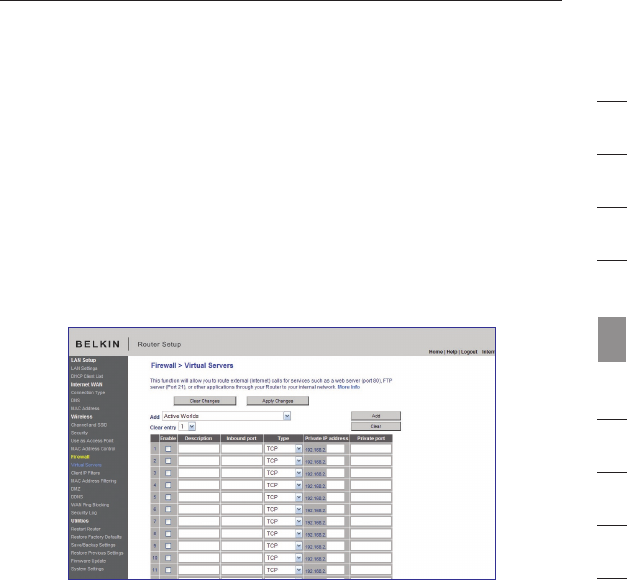Screen dimensions: 627x580
Task: Open Channel and SSID wireless page
Action: click(89, 425)
